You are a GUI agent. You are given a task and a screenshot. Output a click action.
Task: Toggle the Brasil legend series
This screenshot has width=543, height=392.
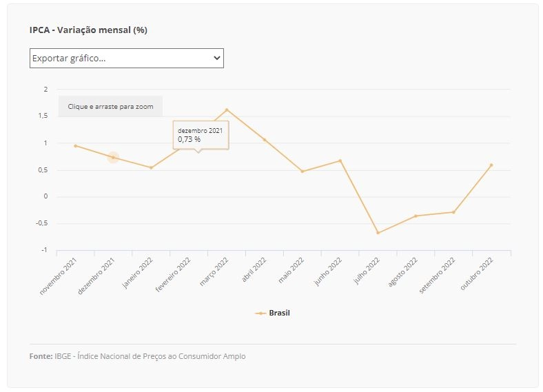point(273,313)
